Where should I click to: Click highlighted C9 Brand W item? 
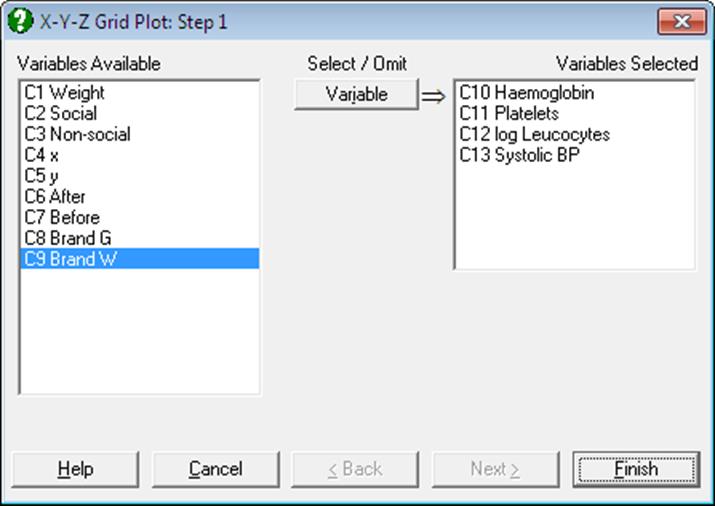tap(140, 258)
